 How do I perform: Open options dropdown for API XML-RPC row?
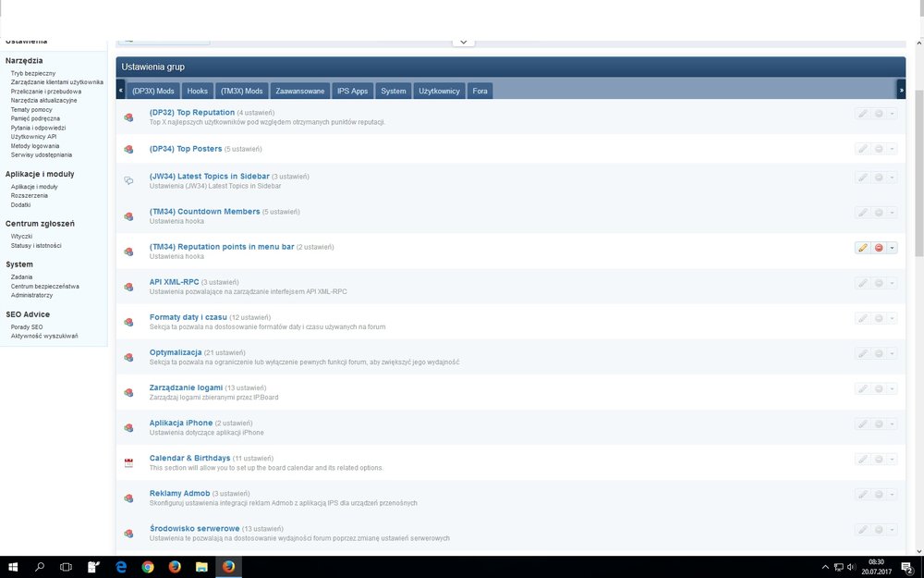point(892,283)
